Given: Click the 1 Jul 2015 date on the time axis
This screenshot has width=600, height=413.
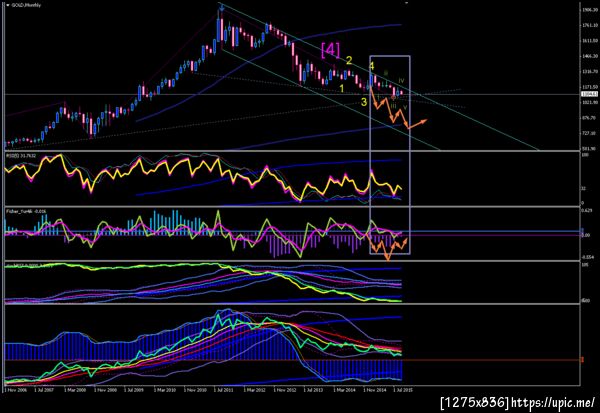Looking at the screenshot, I should [403, 390].
